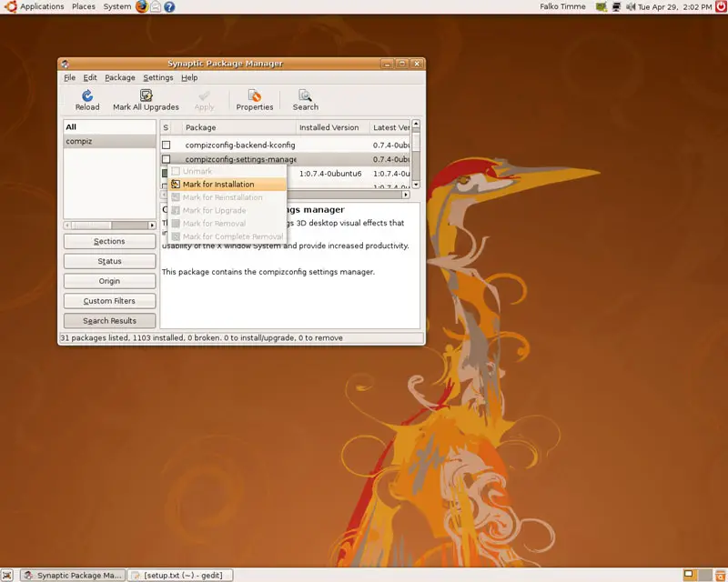Click the clock showing Tue Apr 29
The width and height of the screenshot is (728, 582).
pos(674,7)
